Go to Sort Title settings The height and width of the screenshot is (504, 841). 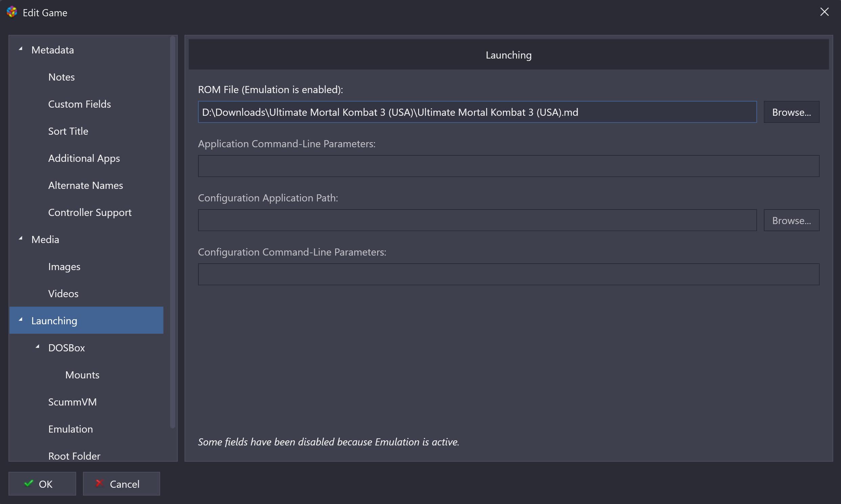68,131
